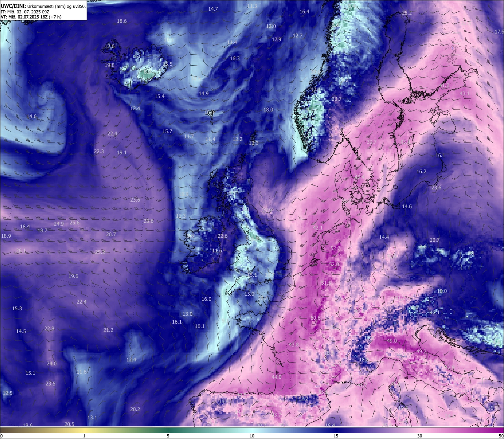Click the map value 15.0
The image size is (504, 439).
pos(249,294)
